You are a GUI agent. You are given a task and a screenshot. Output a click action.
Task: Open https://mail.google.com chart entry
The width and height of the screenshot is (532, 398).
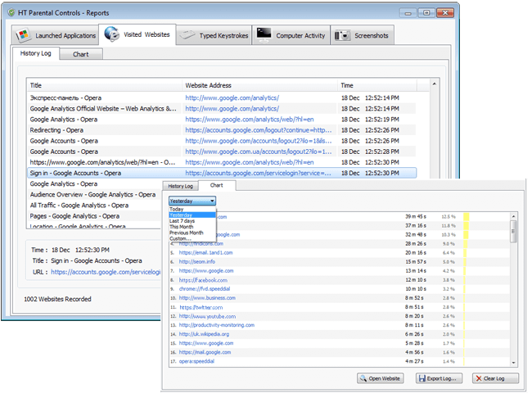coord(205,352)
